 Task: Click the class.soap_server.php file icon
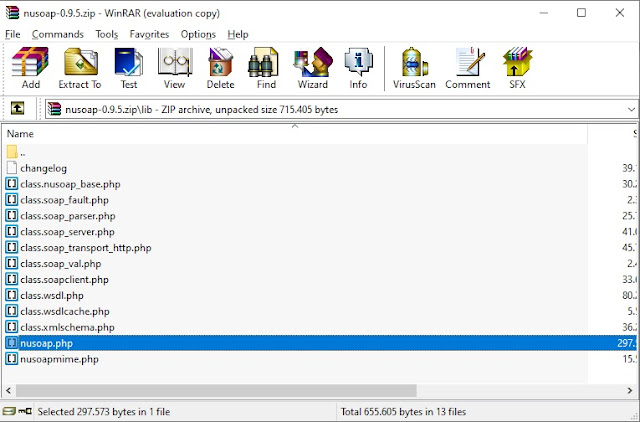click(x=12, y=231)
